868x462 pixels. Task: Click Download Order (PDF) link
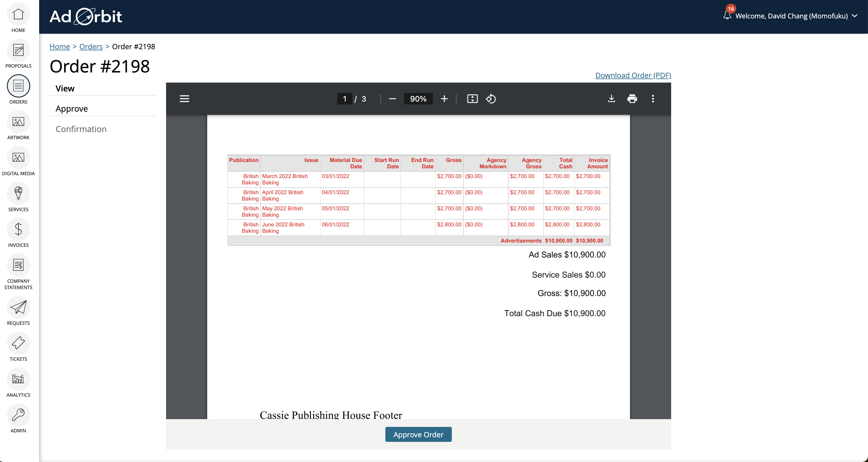coord(633,75)
